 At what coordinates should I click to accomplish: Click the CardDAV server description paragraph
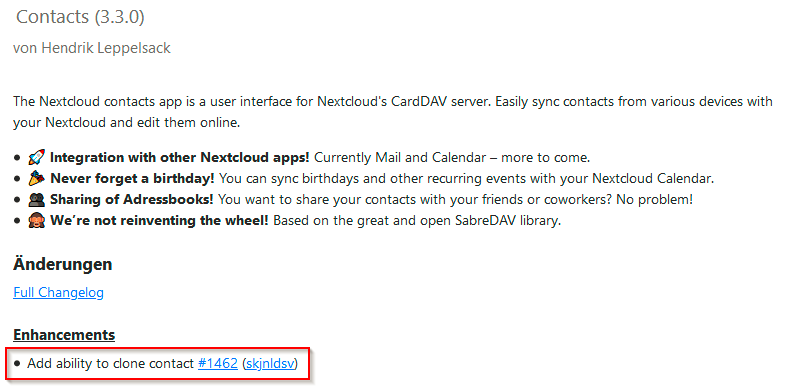(393, 112)
